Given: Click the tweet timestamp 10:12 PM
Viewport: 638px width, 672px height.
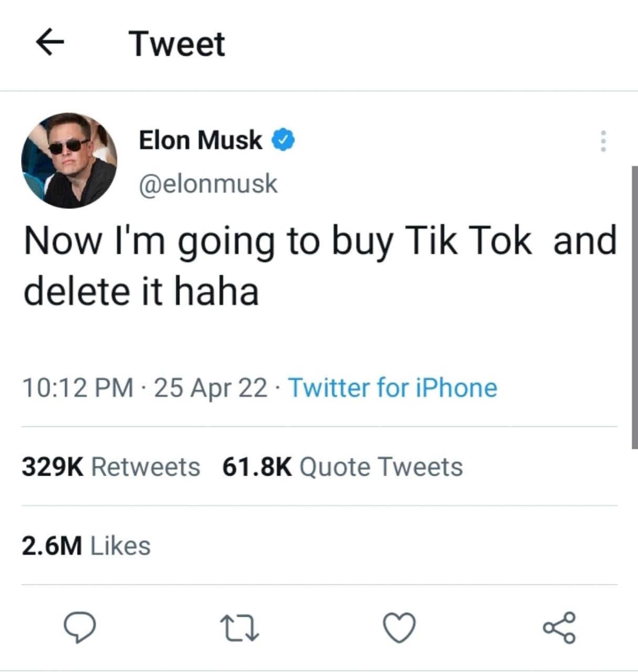Looking at the screenshot, I should point(78,388).
